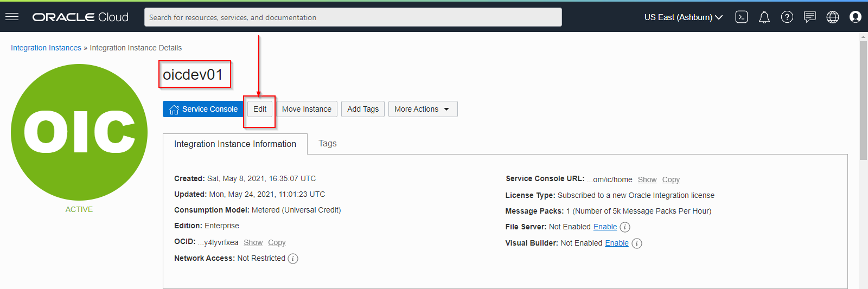The width and height of the screenshot is (868, 289).
Task: Open the announcements bell icon
Action: [x=764, y=17]
